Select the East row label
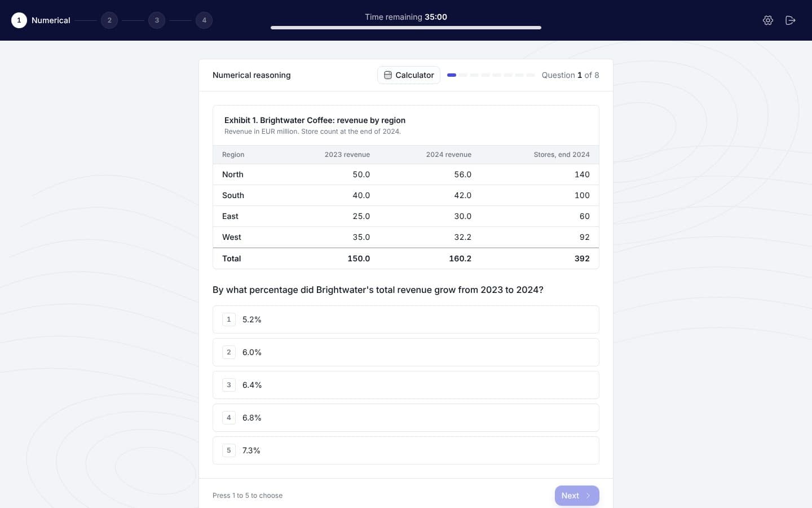 (x=230, y=216)
